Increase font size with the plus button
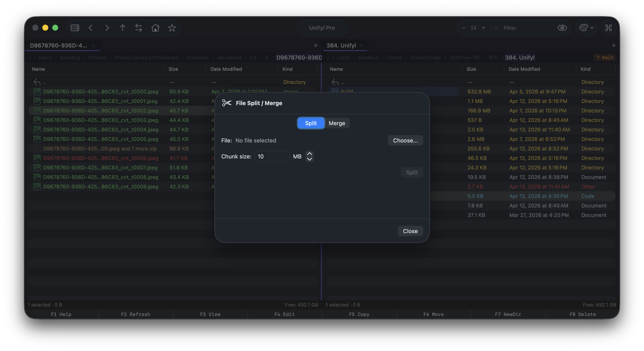 click(483, 28)
